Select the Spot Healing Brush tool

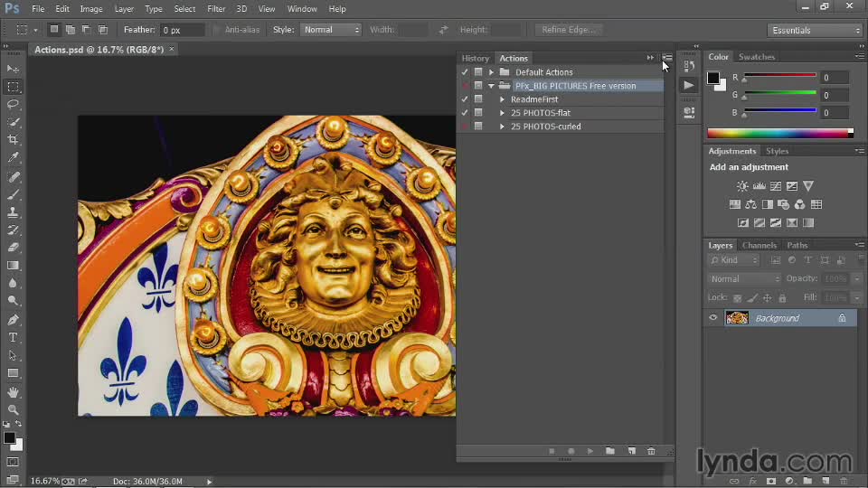[x=13, y=177]
